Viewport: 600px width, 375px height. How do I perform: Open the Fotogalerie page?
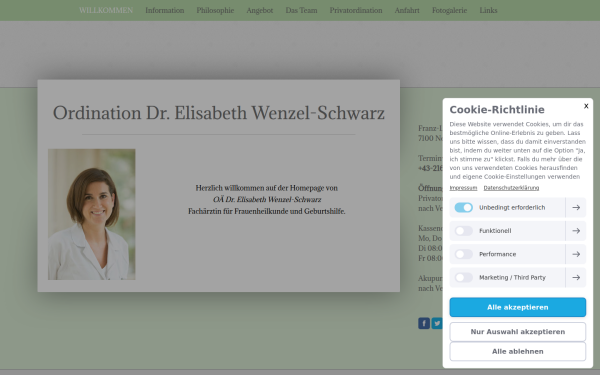tap(449, 10)
